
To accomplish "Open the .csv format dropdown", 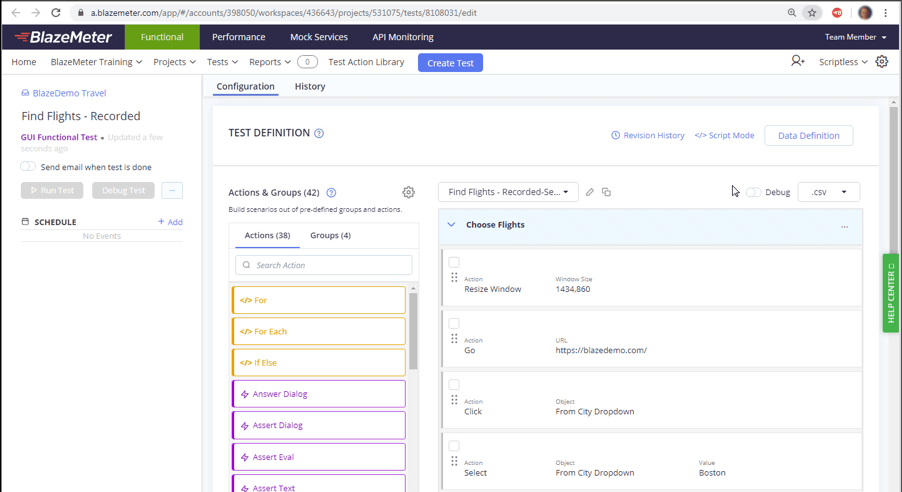I will (x=828, y=192).
